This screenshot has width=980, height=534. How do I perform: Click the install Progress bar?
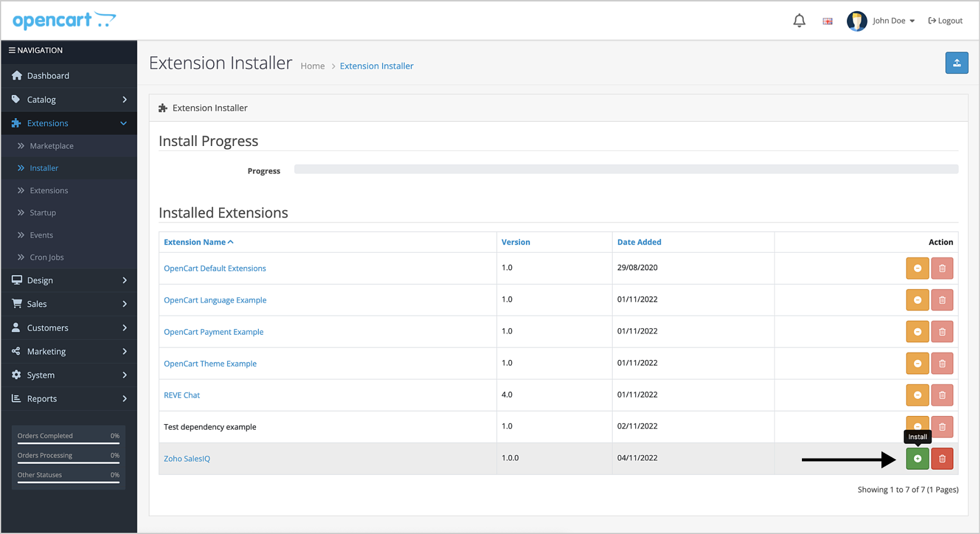click(x=626, y=170)
